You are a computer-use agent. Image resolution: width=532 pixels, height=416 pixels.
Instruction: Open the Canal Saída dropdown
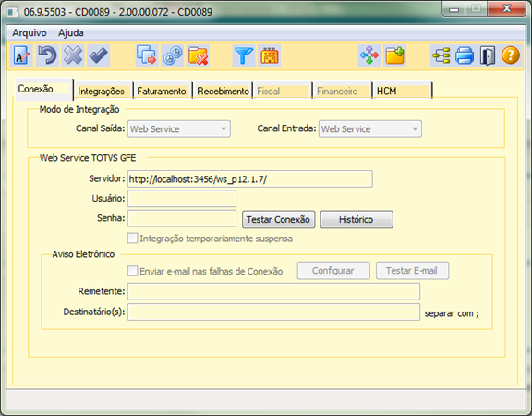(x=179, y=129)
